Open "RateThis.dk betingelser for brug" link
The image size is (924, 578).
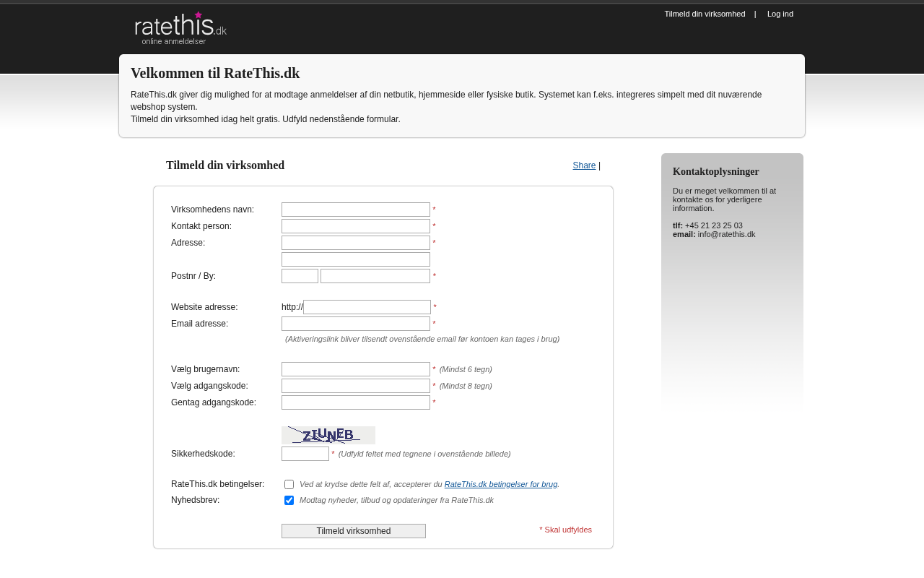[x=501, y=484]
